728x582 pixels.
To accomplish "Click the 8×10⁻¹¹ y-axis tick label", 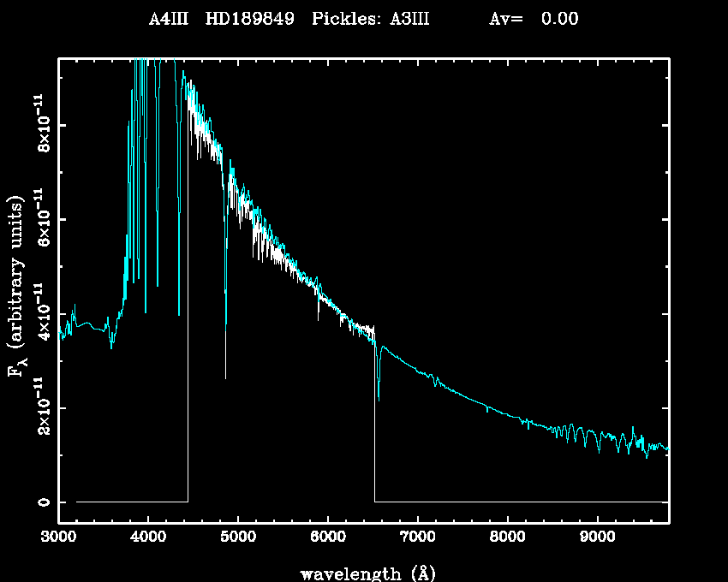I will (40, 125).
